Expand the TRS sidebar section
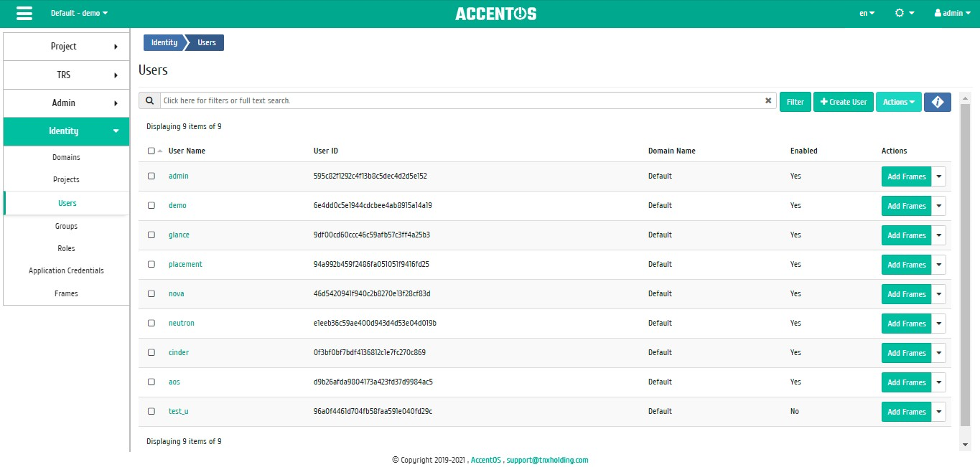980x467 pixels. 66,75
